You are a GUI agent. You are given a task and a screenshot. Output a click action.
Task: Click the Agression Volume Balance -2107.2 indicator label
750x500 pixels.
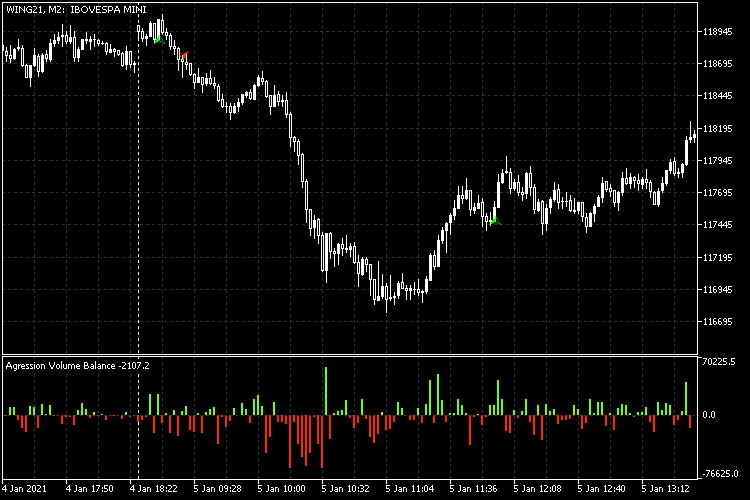tap(77, 366)
